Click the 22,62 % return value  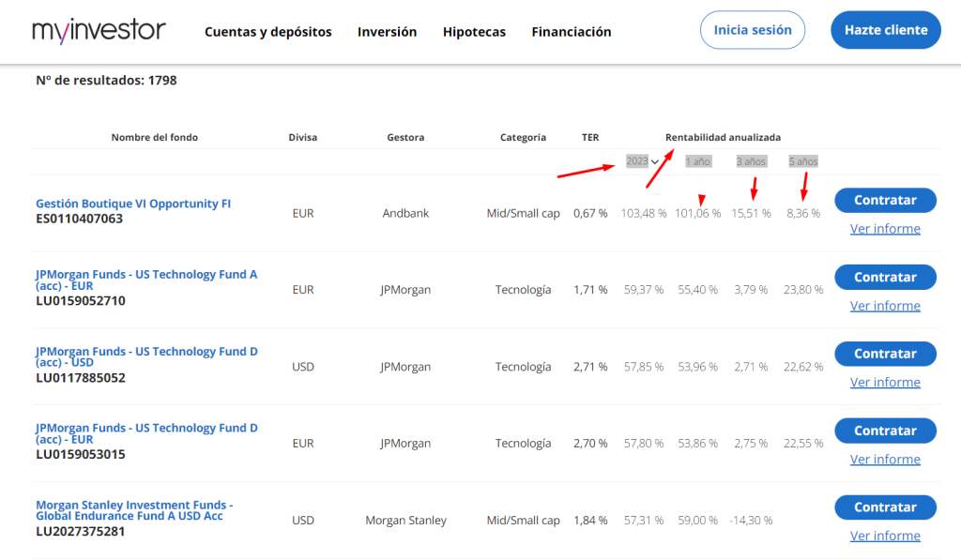(x=803, y=367)
